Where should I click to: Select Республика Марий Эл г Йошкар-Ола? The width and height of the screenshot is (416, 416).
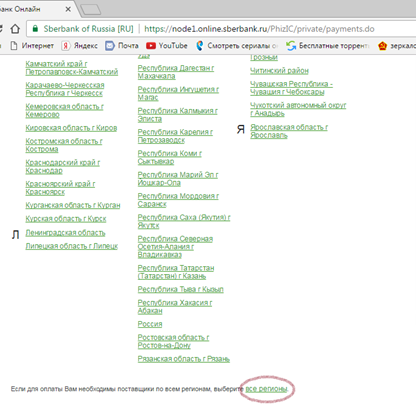178,179
